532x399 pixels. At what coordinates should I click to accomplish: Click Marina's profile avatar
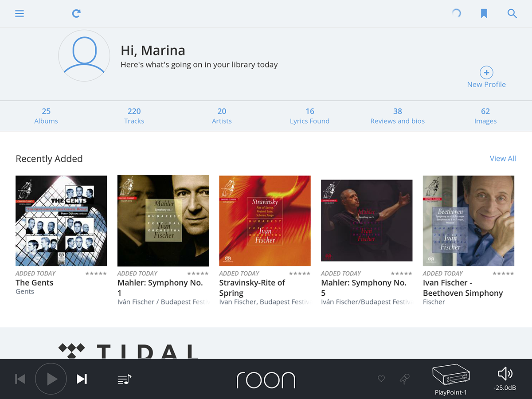point(84,55)
